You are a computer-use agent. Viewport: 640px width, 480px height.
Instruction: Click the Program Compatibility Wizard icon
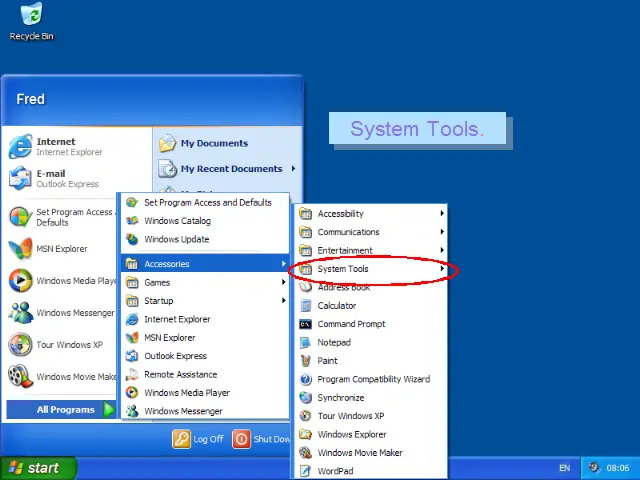(x=305, y=379)
